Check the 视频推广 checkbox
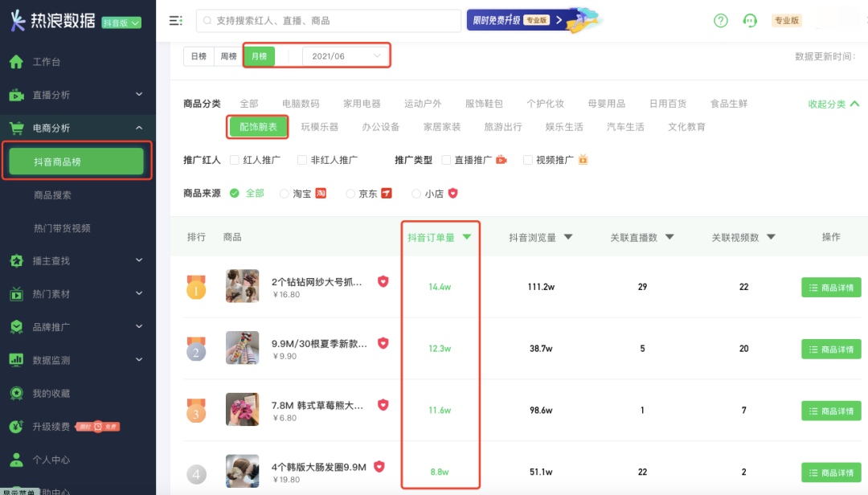 click(527, 160)
